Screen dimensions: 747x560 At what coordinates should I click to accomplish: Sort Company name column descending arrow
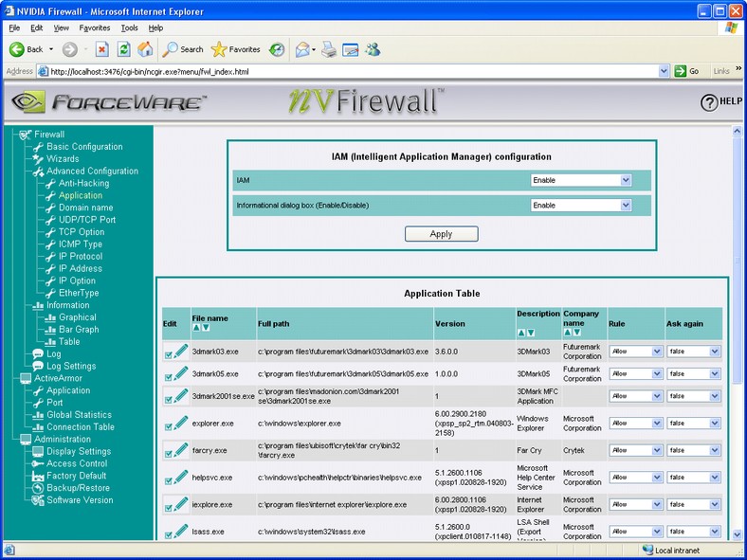click(577, 333)
